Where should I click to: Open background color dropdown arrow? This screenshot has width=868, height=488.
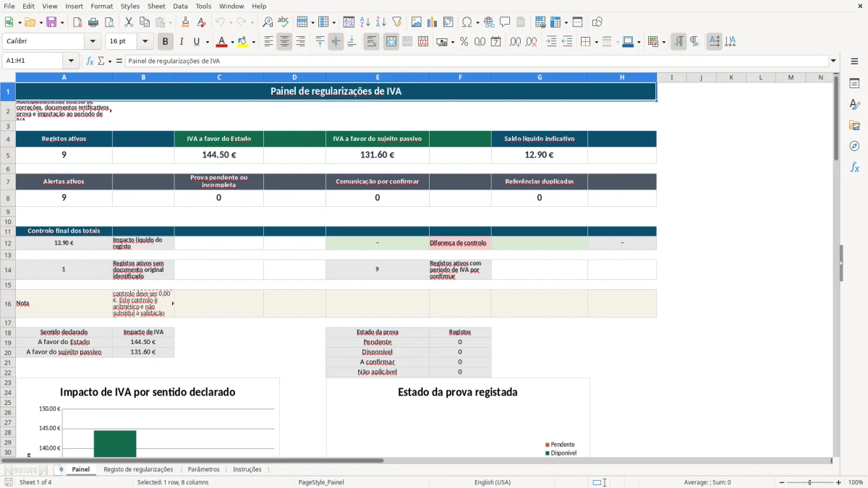click(253, 42)
